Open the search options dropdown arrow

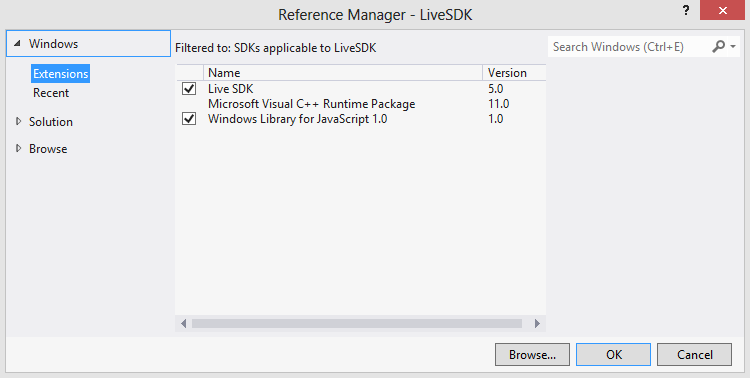tap(733, 46)
